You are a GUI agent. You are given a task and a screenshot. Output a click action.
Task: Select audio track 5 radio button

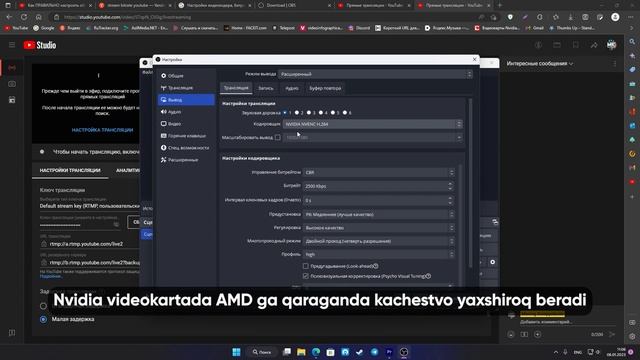point(333,113)
